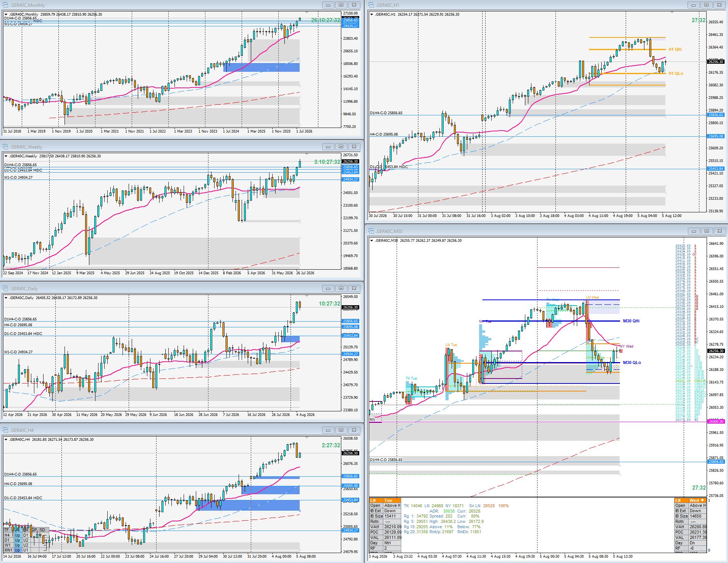728x563 pixels.
Task: Expand the H4 chart symbol dropdown triangle
Action: pos(6,440)
